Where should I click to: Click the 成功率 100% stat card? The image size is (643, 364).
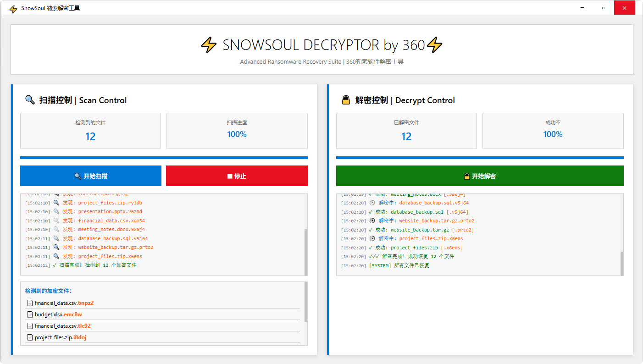click(553, 131)
